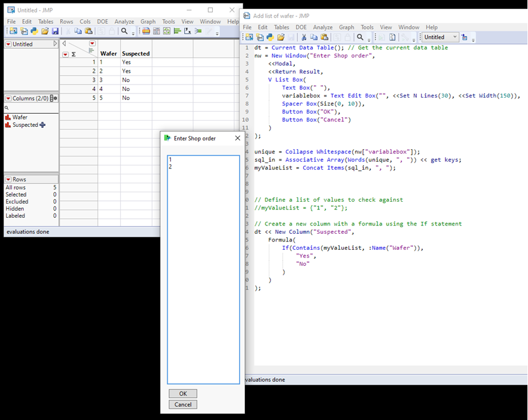Click New Script icon in script window toolbar
The width and height of the screenshot is (528, 420).
click(x=260, y=37)
